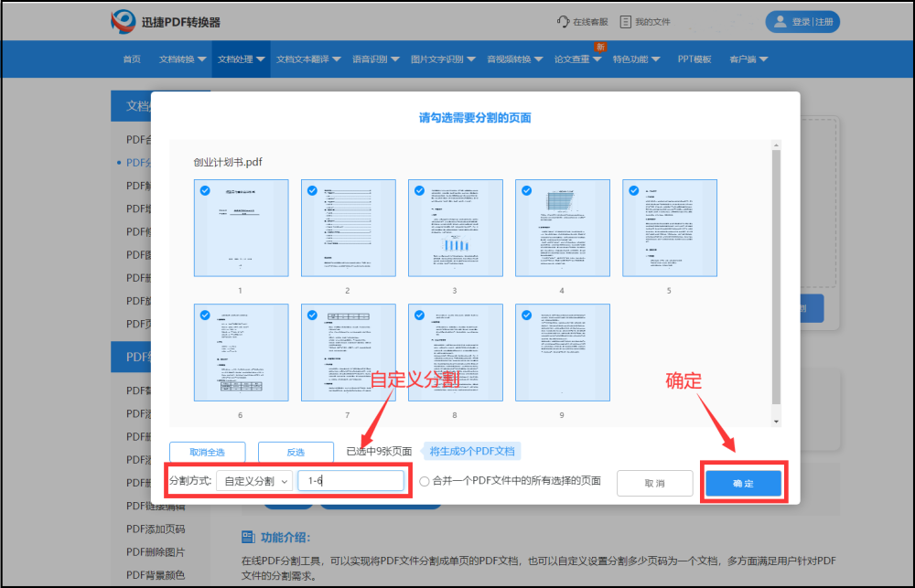Click the page range input showing 1-6
The height and width of the screenshot is (588, 915).
pyautogui.click(x=352, y=482)
